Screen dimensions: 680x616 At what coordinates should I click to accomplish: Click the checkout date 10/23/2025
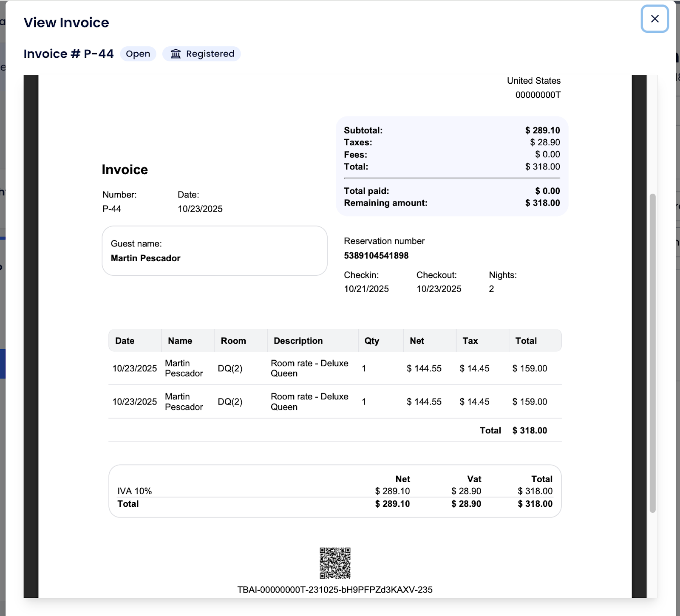click(x=439, y=289)
